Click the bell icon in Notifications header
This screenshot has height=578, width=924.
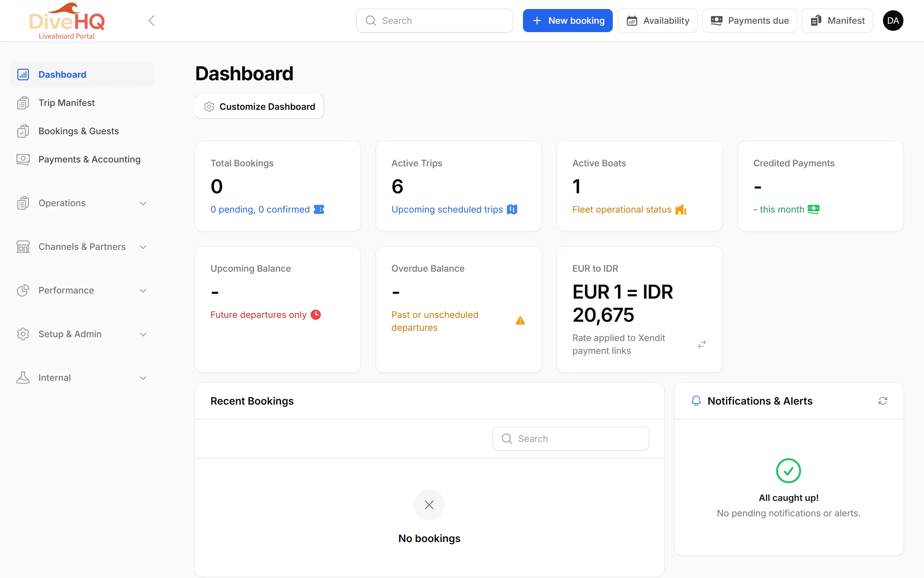[x=696, y=401]
